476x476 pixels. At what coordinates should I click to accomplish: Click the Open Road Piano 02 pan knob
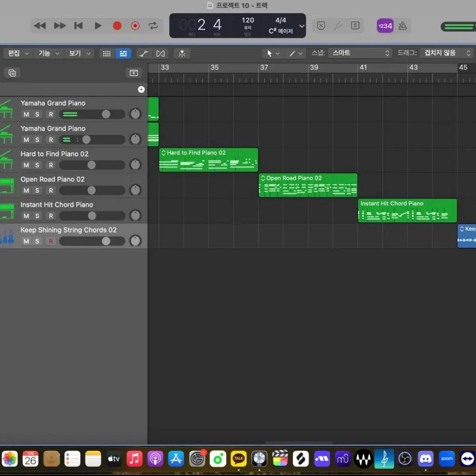pos(135,190)
